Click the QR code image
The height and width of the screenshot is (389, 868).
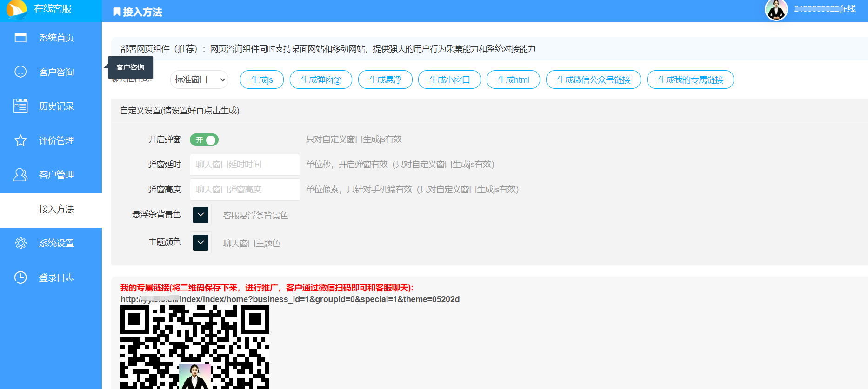(x=195, y=347)
